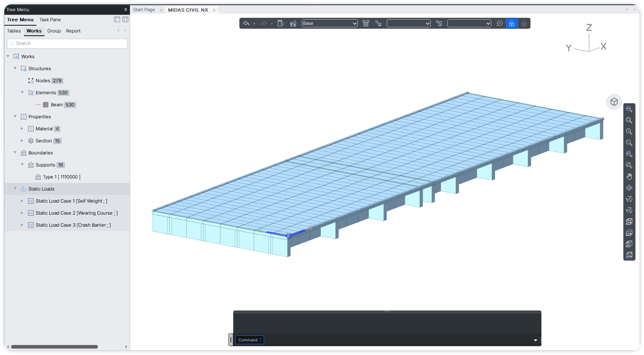The width and height of the screenshot is (644, 355).
Task: Activate the dynamic rotate tool
Action: click(x=629, y=188)
